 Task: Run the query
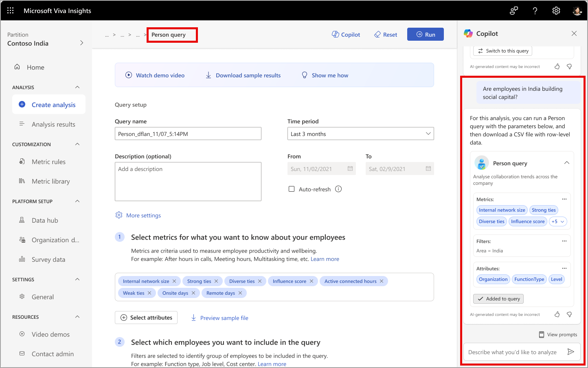click(426, 34)
